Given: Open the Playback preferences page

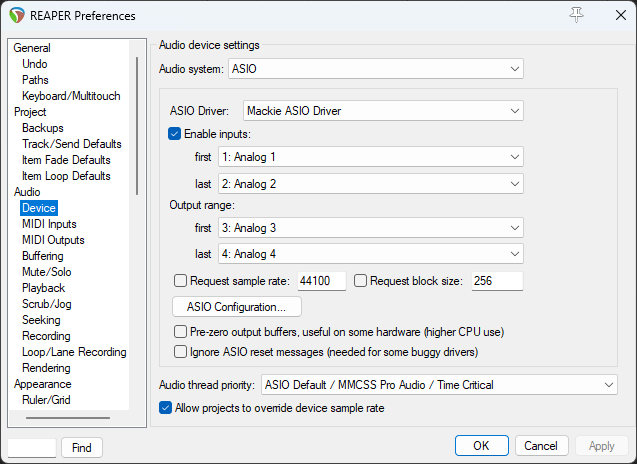Looking at the screenshot, I should [x=43, y=288].
